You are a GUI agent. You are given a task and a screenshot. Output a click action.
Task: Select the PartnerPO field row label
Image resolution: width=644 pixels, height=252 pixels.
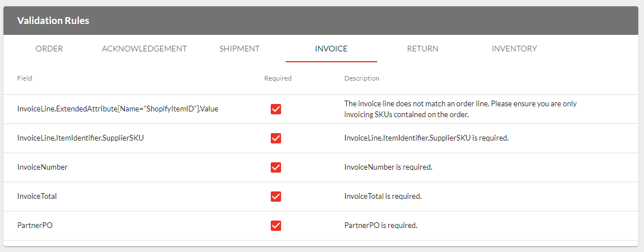(35, 226)
